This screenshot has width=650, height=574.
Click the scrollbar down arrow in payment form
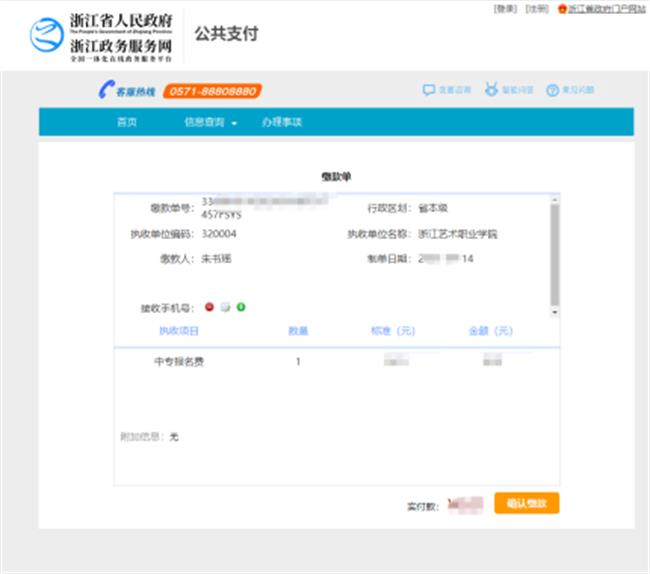click(555, 312)
